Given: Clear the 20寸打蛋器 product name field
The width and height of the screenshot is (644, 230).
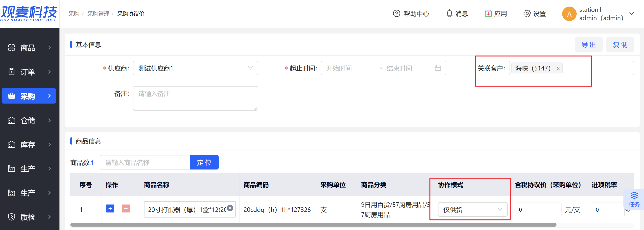Looking at the screenshot, I should (x=230, y=208).
